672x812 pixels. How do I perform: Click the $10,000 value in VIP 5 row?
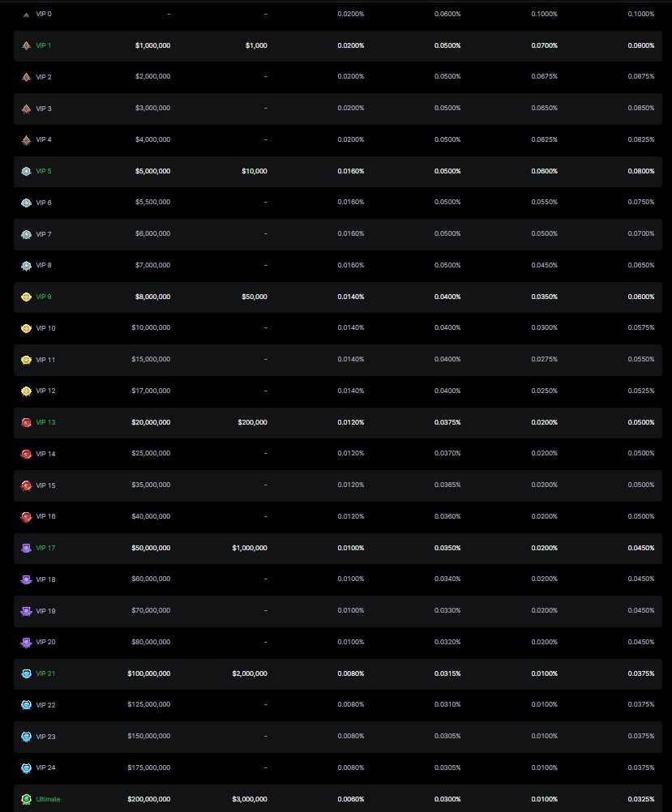255,172
